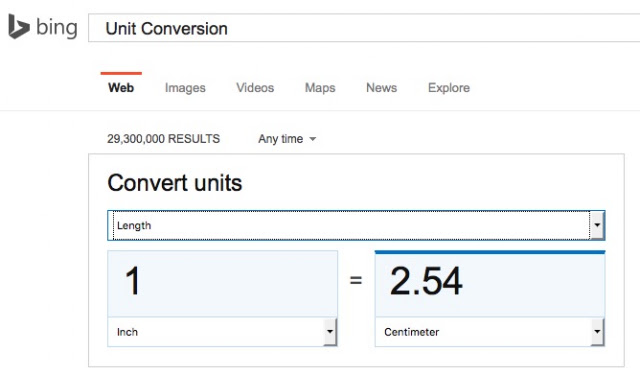The image size is (640, 375).
Task: Open the News tab
Action: click(381, 88)
